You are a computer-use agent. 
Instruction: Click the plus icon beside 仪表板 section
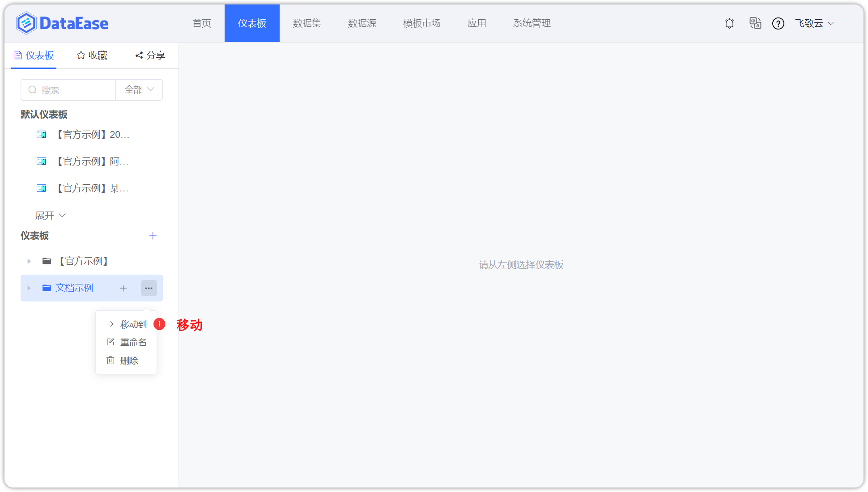[153, 236]
